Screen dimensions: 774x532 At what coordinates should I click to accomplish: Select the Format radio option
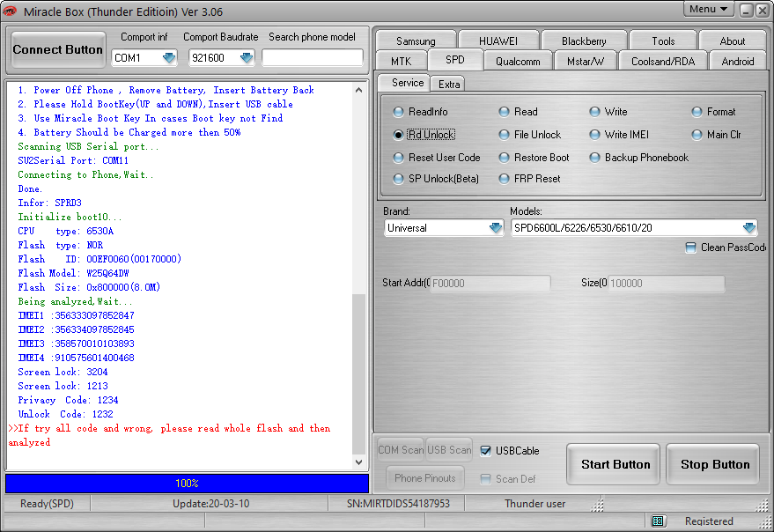coord(713,112)
